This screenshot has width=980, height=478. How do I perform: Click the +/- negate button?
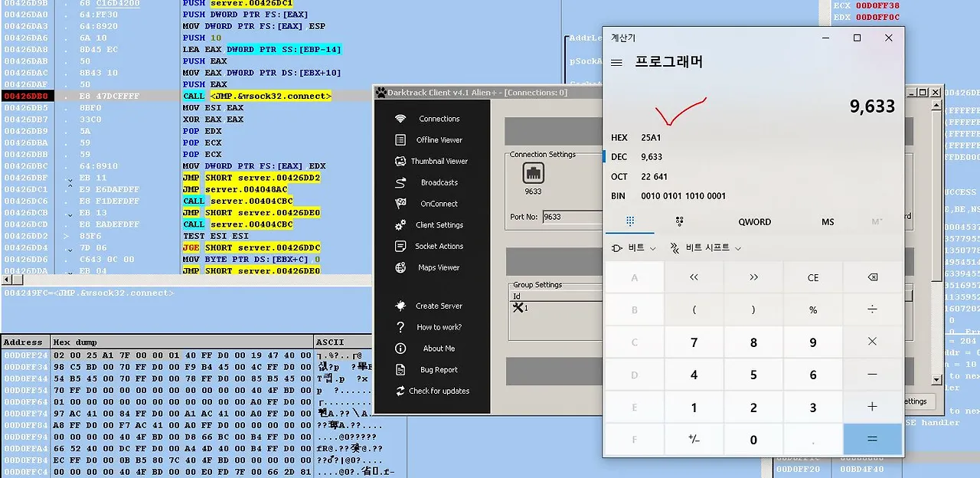(694, 440)
